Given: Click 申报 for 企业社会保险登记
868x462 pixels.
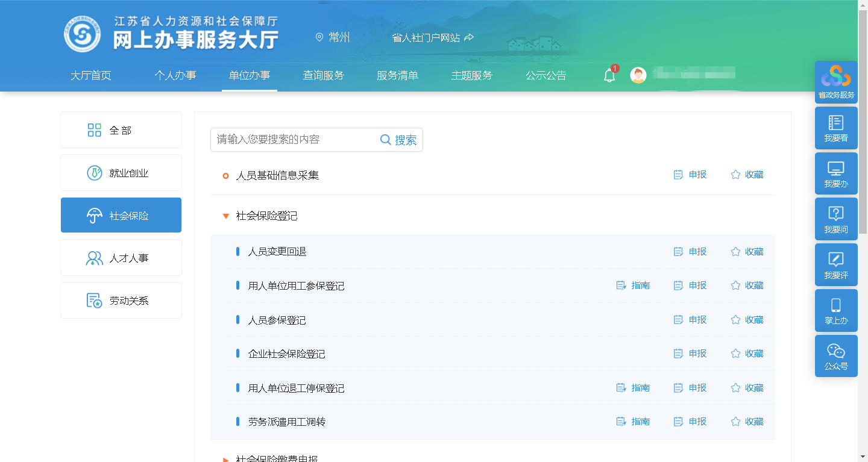Looking at the screenshot, I should (x=690, y=354).
